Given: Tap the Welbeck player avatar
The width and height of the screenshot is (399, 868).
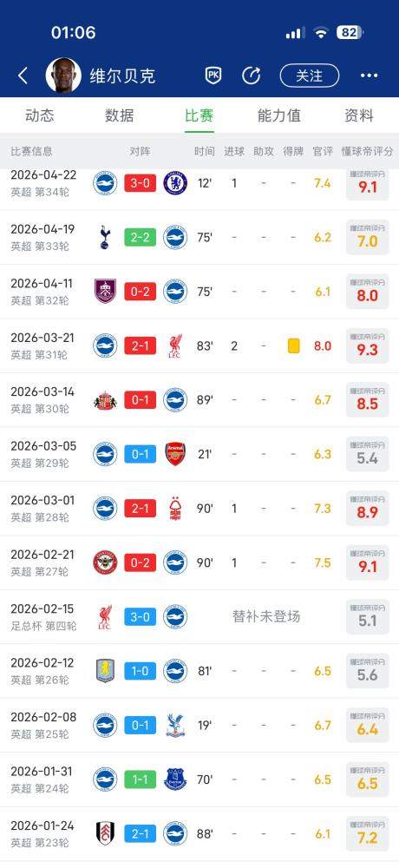Looking at the screenshot, I should [63, 76].
